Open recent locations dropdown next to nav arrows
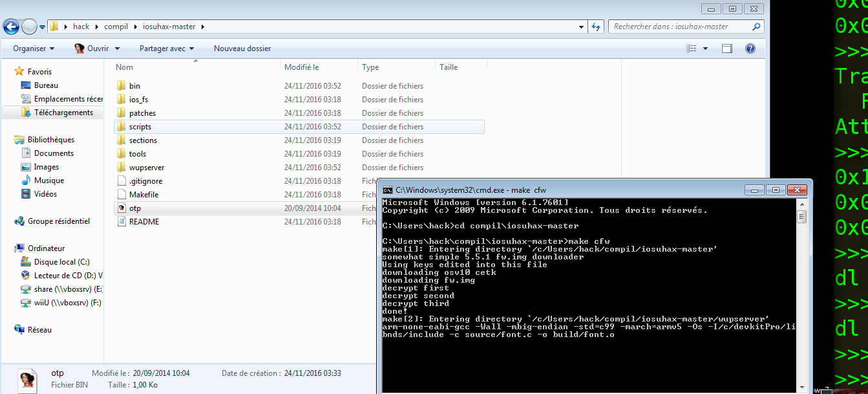Screen dimensions: 868x394 [x=42, y=27]
